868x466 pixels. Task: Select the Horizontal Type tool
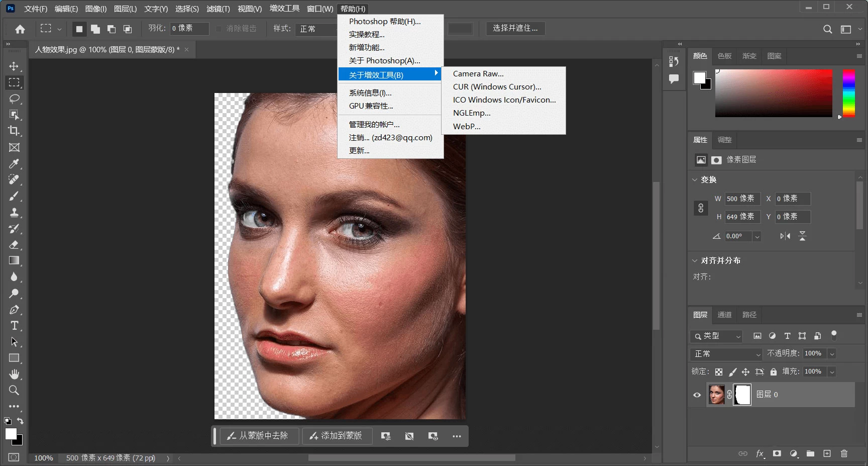(x=15, y=326)
